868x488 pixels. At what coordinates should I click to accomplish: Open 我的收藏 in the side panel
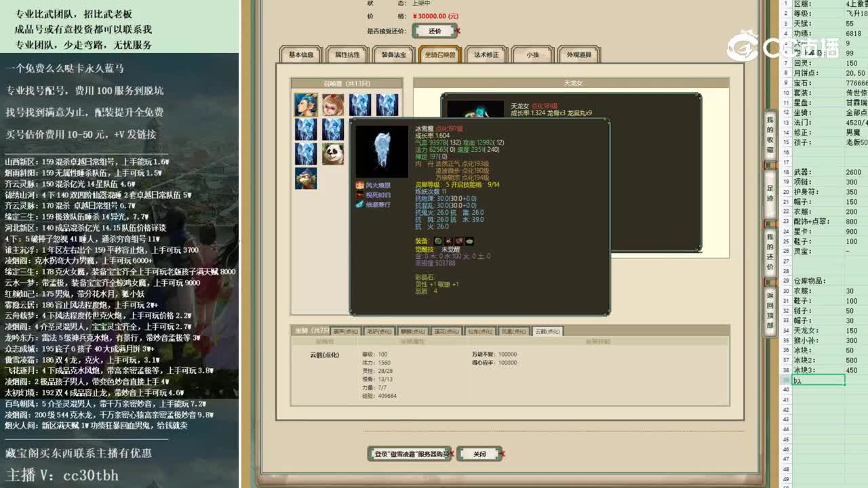[x=770, y=135]
